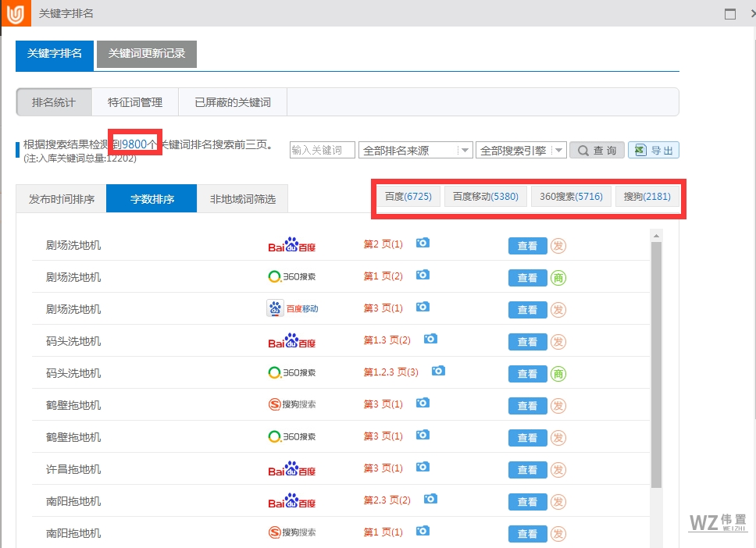
Task: Switch to the 关键词更新记录 tab
Action: pos(146,55)
